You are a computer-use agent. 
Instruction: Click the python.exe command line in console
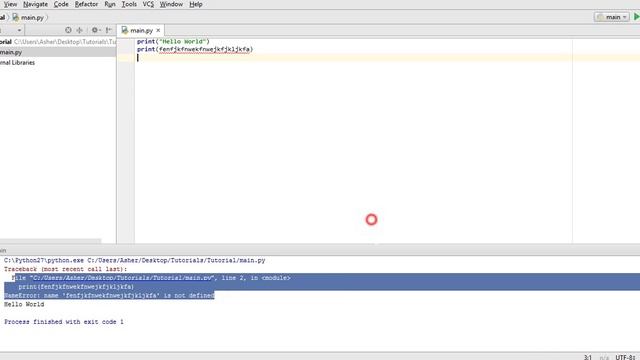[x=135, y=260]
